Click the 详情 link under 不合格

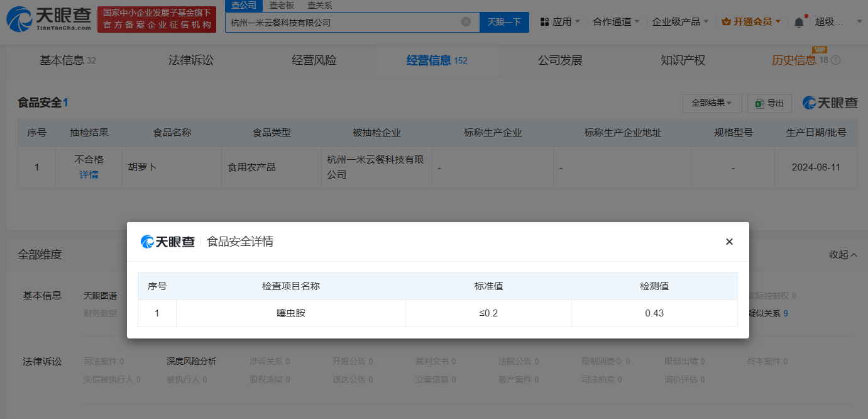[89, 175]
